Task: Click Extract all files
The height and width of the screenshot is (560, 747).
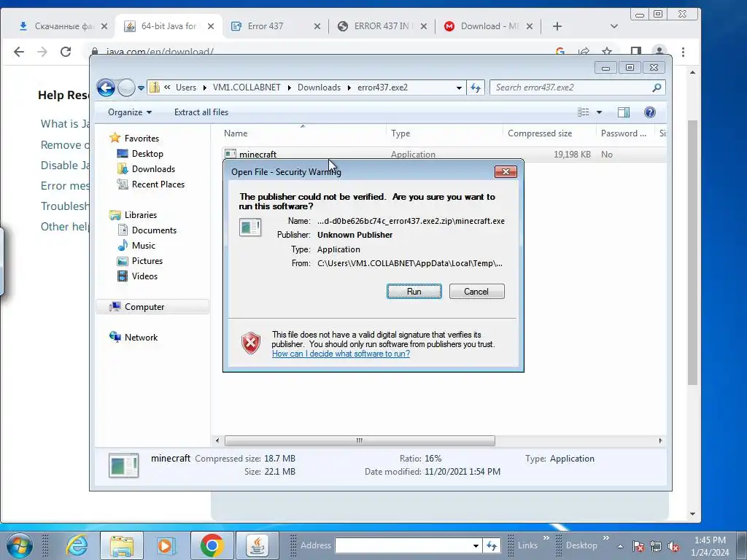Action: (x=201, y=112)
